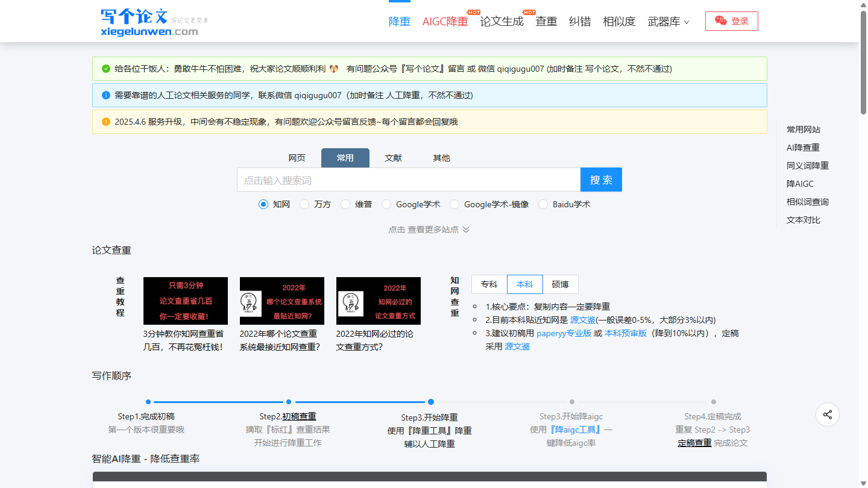Expand 点击 查看更多站点 list
The height and width of the screenshot is (488, 868).
coord(429,230)
